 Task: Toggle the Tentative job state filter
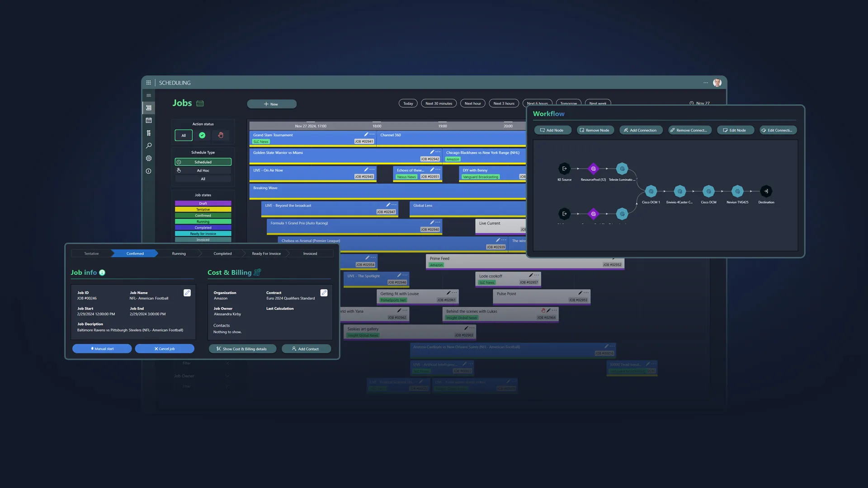[x=203, y=209]
